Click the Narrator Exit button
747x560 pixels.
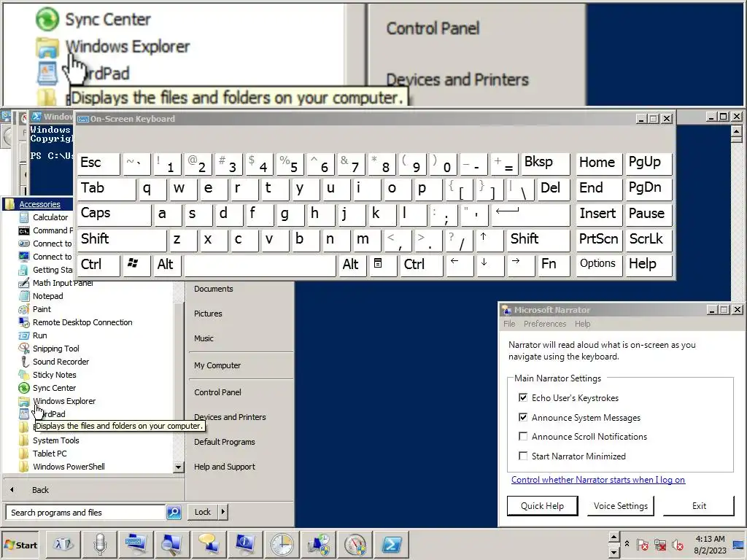click(x=698, y=506)
